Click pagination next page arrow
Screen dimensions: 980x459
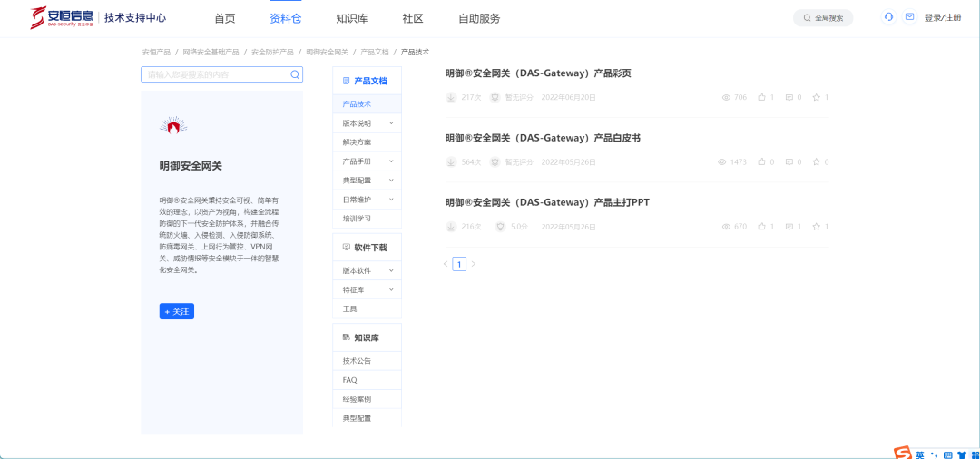(x=473, y=264)
